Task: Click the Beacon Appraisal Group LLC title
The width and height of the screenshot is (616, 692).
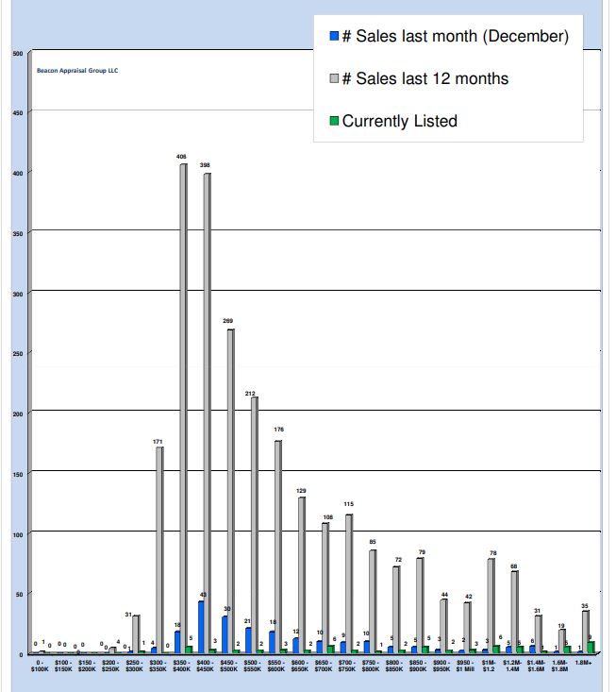Action: pyautogui.click(x=77, y=71)
